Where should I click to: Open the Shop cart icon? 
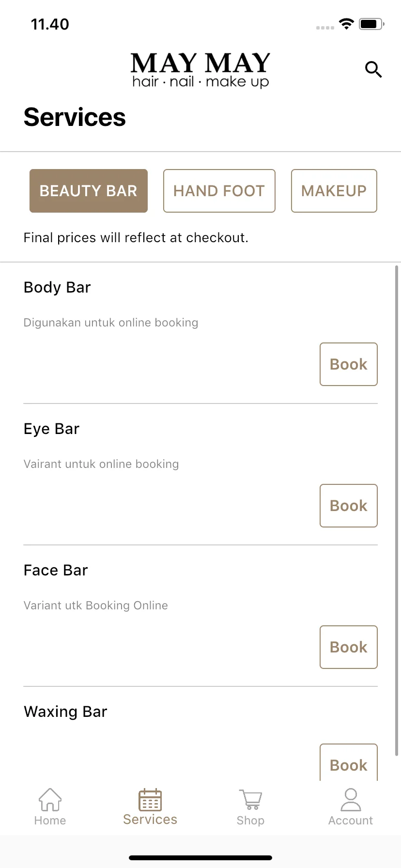[x=250, y=800]
